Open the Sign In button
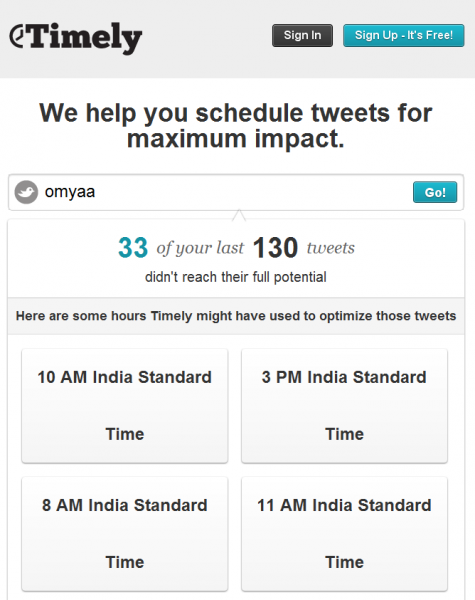The width and height of the screenshot is (475, 600). coord(302,36)
